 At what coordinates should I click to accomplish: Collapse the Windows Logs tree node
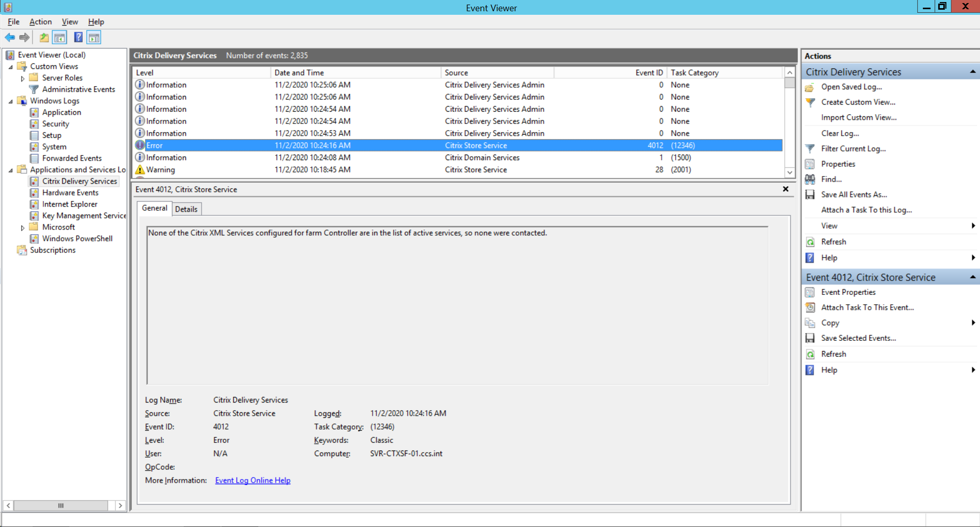(x=11, y=102)
